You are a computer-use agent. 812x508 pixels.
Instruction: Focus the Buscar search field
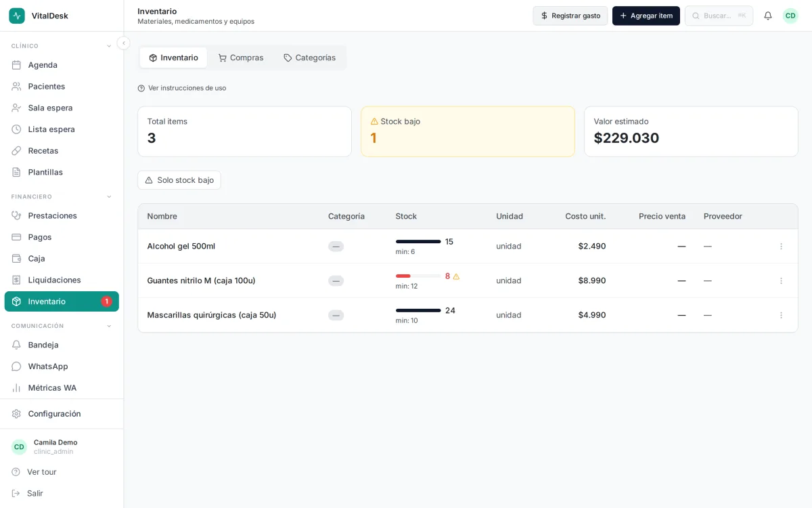click(719, 16)
